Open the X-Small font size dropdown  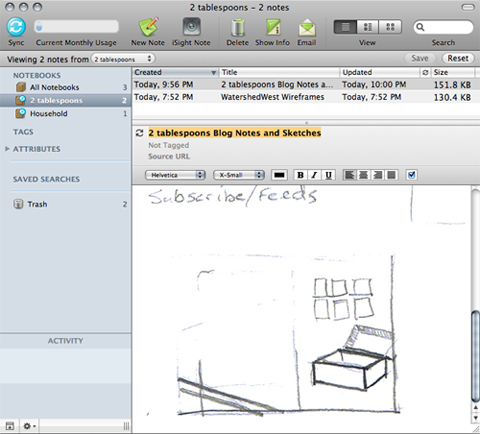[x=239, y=175]
